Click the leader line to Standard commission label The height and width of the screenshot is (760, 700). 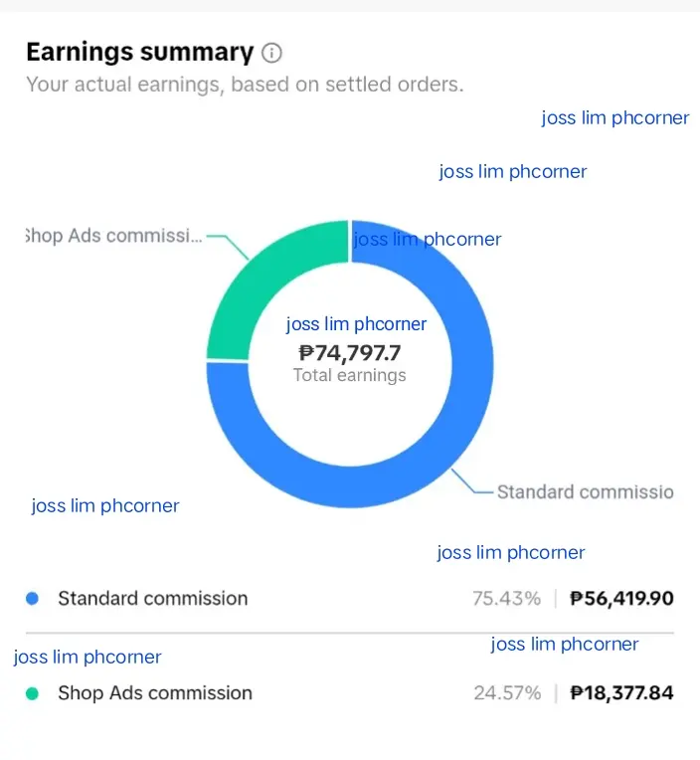[x=472, y=480]
